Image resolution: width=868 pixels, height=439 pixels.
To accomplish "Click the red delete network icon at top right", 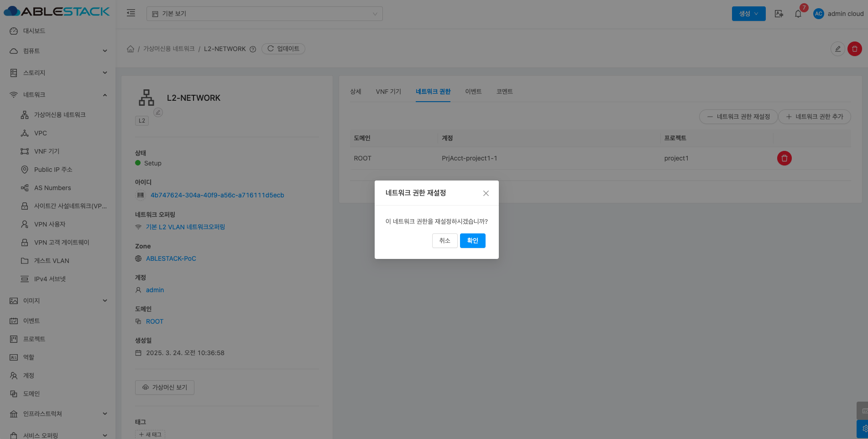I will tap(855, 49).
